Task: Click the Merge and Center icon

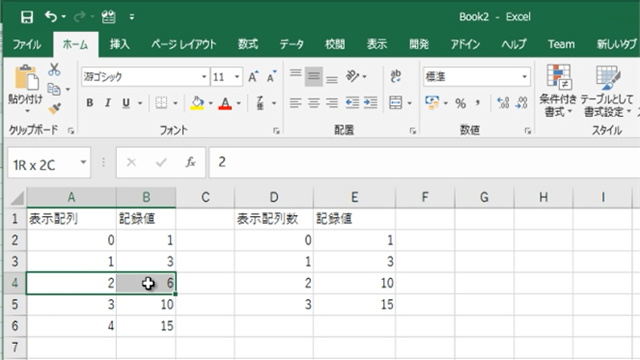Action: pos(396,103)
